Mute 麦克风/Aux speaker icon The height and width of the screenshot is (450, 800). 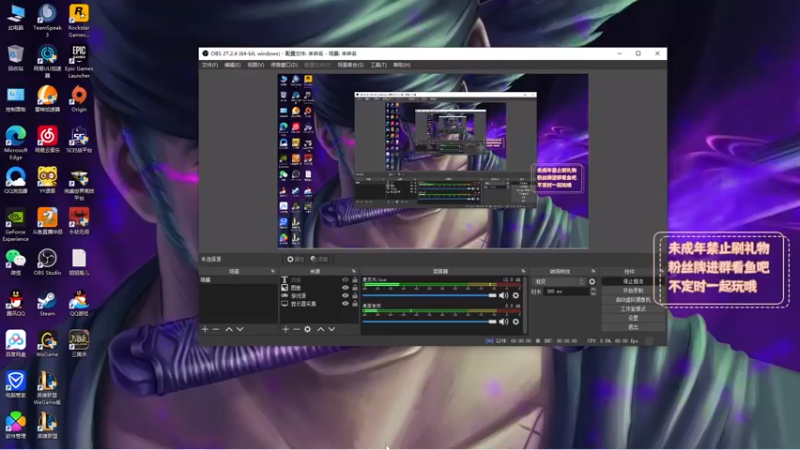pyautogui.click(x=504, y=295)
